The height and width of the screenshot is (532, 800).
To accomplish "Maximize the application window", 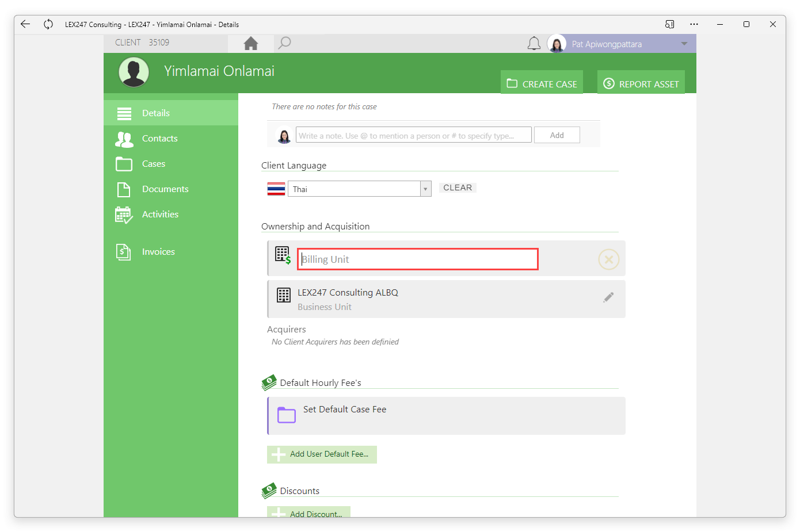I will coord(746,24).
